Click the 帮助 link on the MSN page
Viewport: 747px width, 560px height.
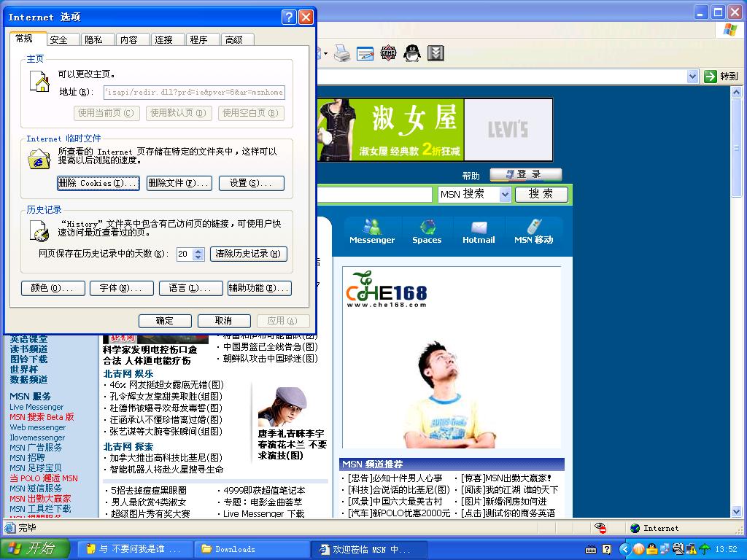tap(471, 176)
